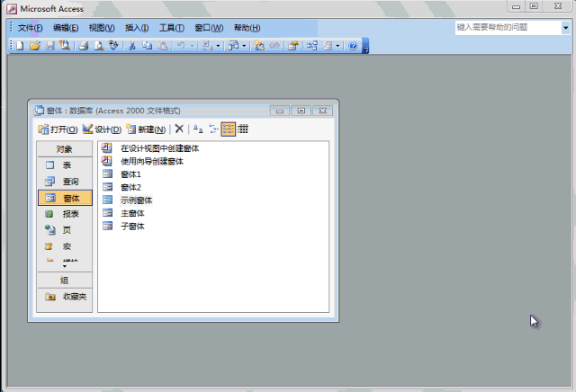
Task: Open the 工具(T) menu
Action: pos(172,28)
